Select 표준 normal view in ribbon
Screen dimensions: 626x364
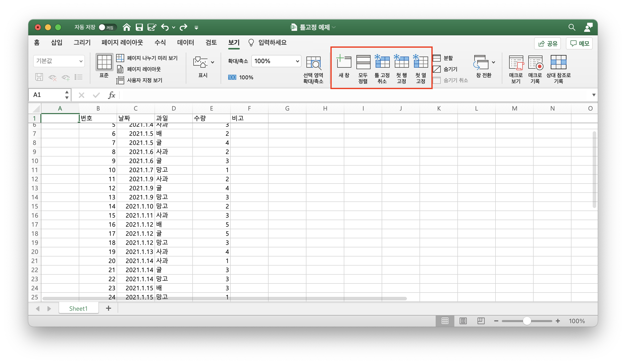tap(104, 63)
